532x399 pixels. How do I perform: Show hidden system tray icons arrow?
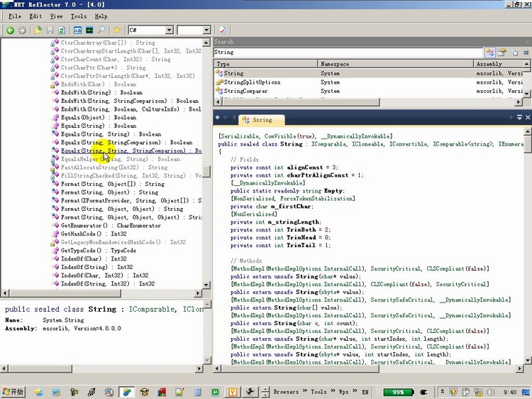pos(442,391)
